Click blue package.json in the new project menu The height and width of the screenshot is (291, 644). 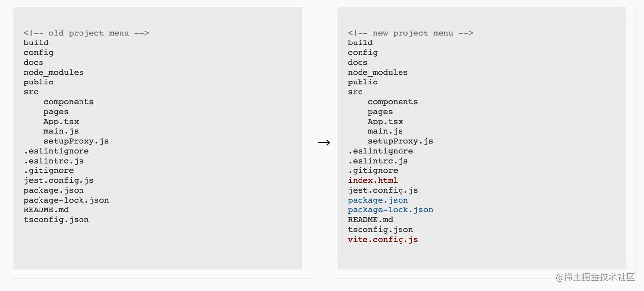pos(378,200)
